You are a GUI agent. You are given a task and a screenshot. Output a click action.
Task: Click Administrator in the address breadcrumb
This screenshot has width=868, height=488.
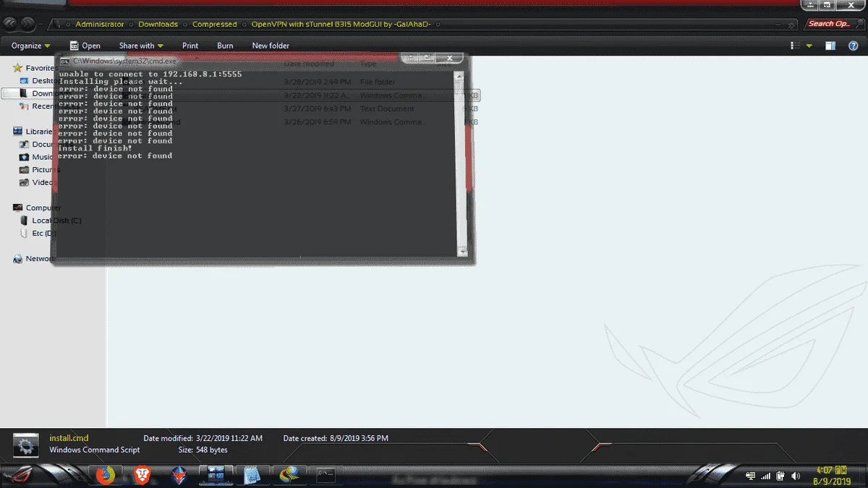point(100,24)
